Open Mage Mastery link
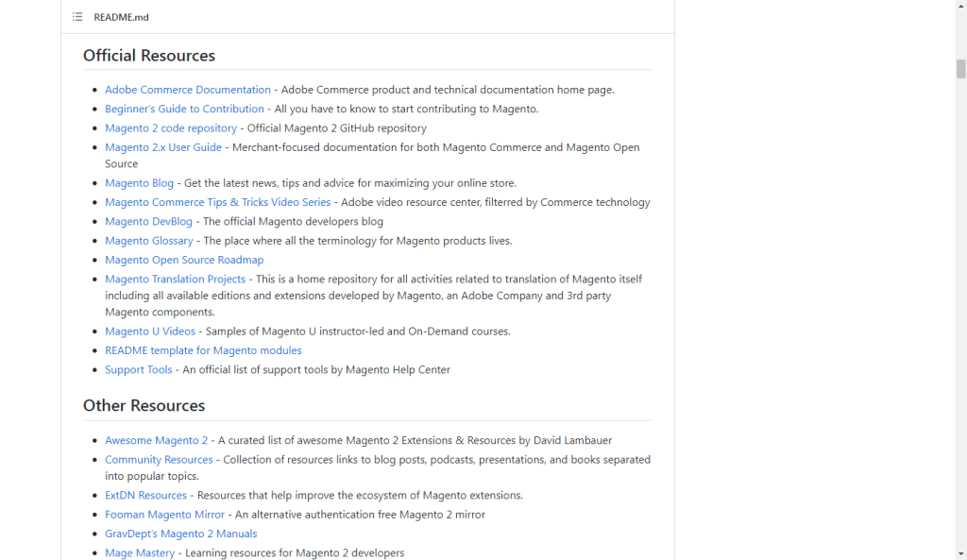This screenshot has height=560, width=967. coord(140,552)
